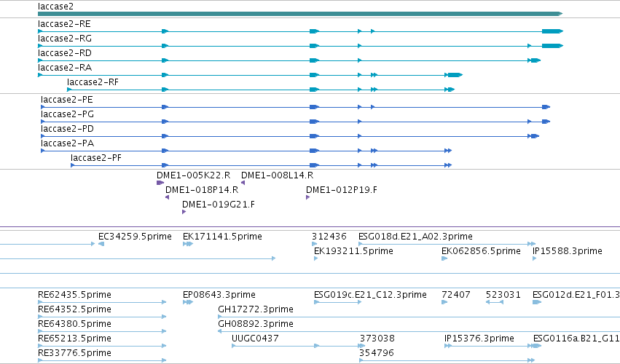This screenshot has height=364, width=620.
Task: Select the 312436 feature label
Action: tap(329, 237)
